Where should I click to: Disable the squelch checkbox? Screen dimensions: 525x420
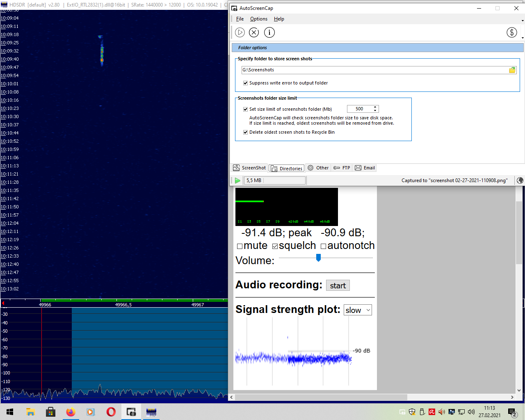click(275, 246)
